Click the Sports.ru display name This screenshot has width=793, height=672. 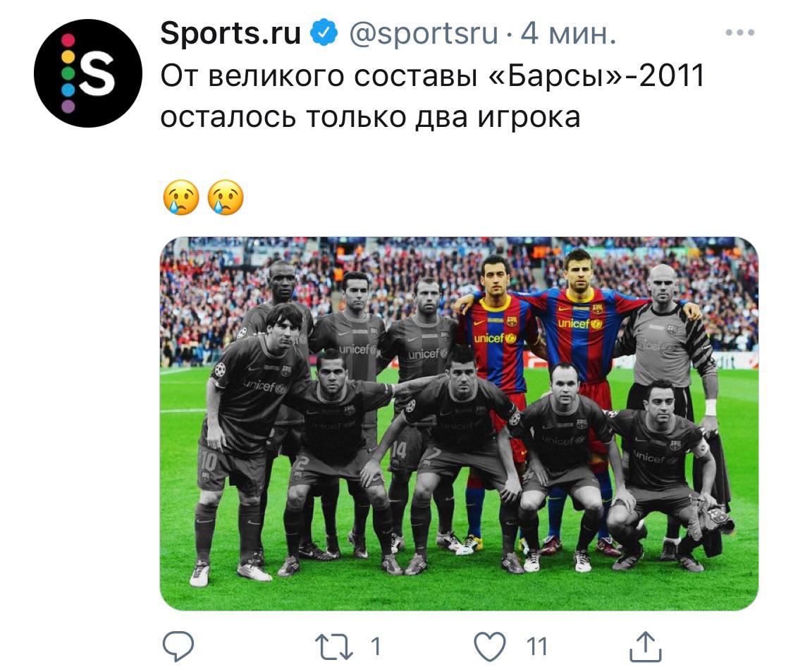point(230,33)
